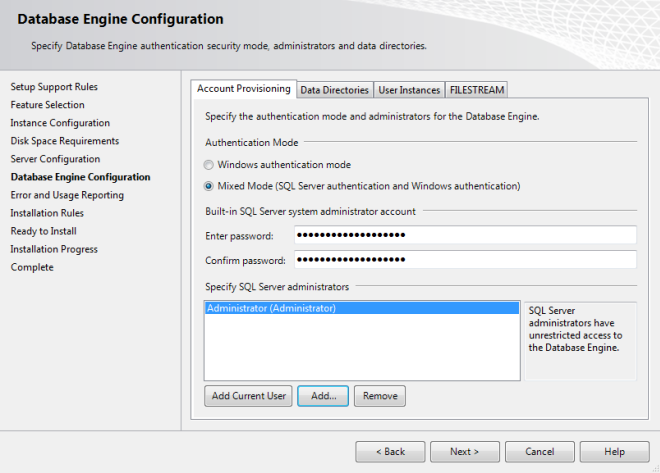Viewport: 660px width, 473px height.
Task: Select the Account Provisioning tab
Action: (244, 89)
